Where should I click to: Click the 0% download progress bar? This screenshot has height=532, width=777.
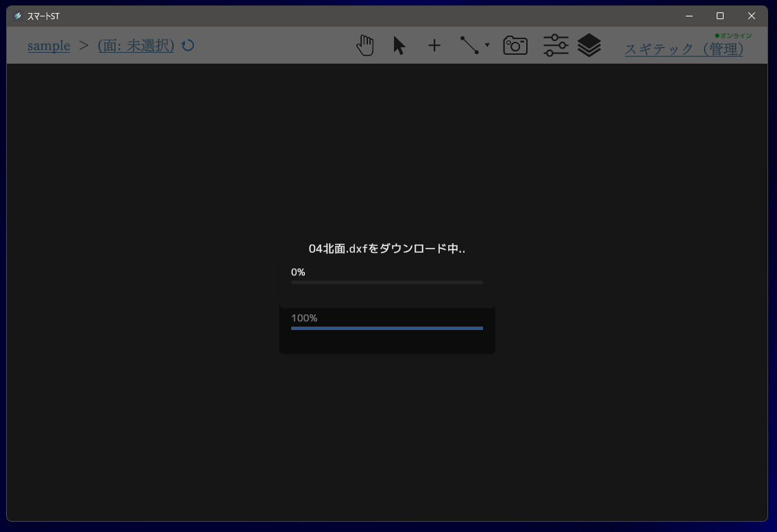click(x=386, y=282)
